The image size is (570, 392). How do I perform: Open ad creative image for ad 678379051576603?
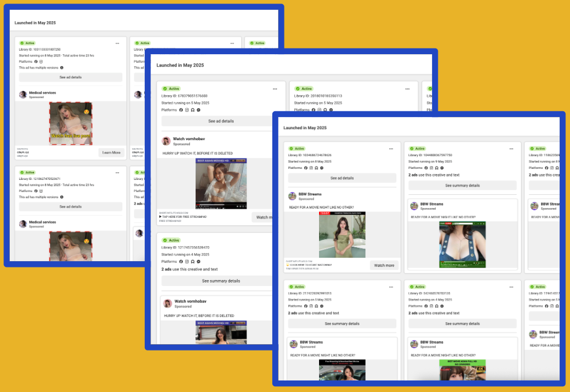tap(221, 183)
